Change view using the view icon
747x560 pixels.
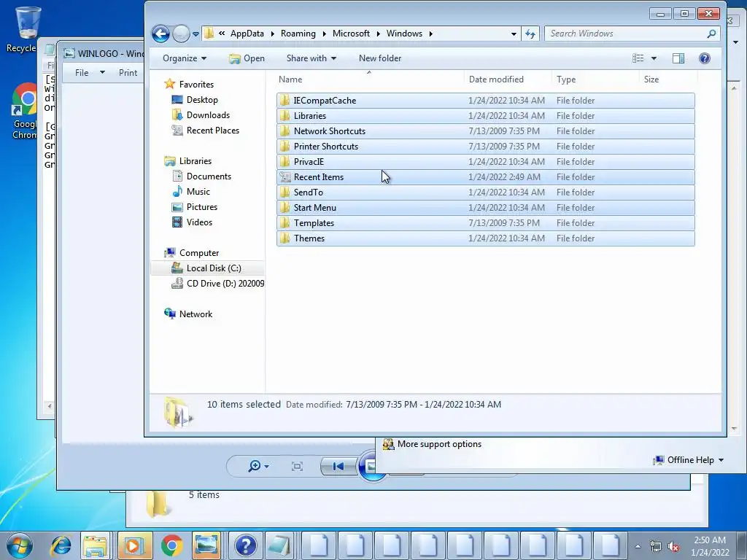pyautogui.click(x=638, y=58)
